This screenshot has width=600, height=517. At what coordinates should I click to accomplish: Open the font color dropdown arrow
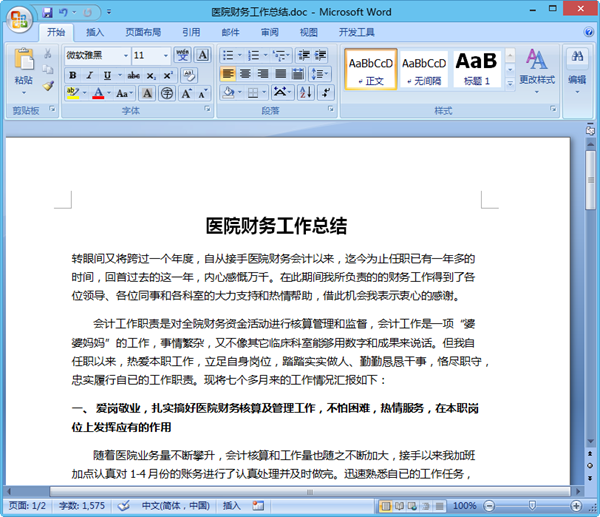(109, 93)
